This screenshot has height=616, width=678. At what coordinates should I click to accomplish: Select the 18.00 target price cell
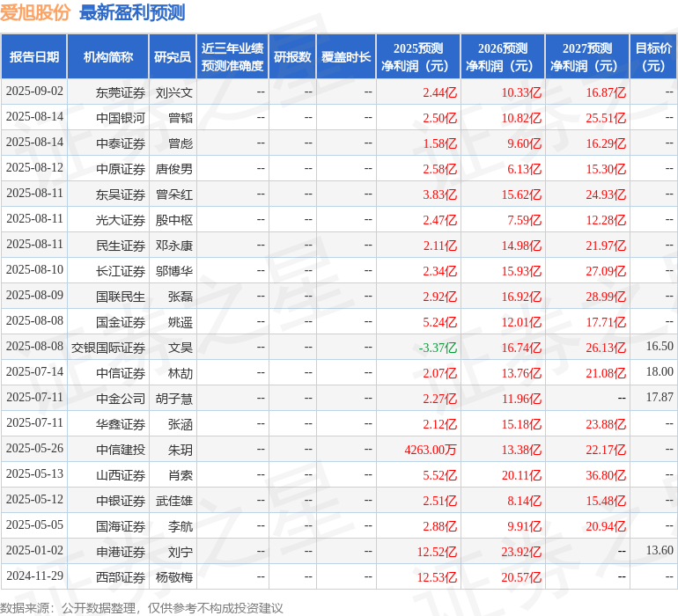coord(659,373)
